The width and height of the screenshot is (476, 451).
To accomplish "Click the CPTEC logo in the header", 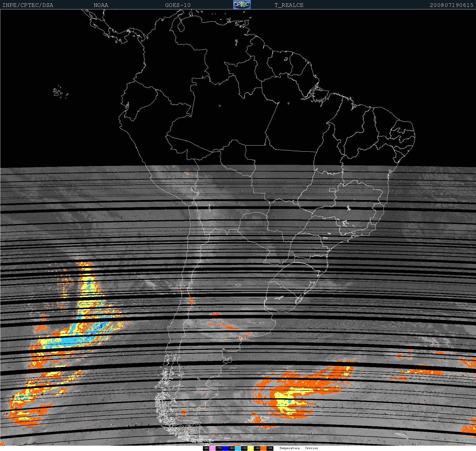I will [242, 5].
